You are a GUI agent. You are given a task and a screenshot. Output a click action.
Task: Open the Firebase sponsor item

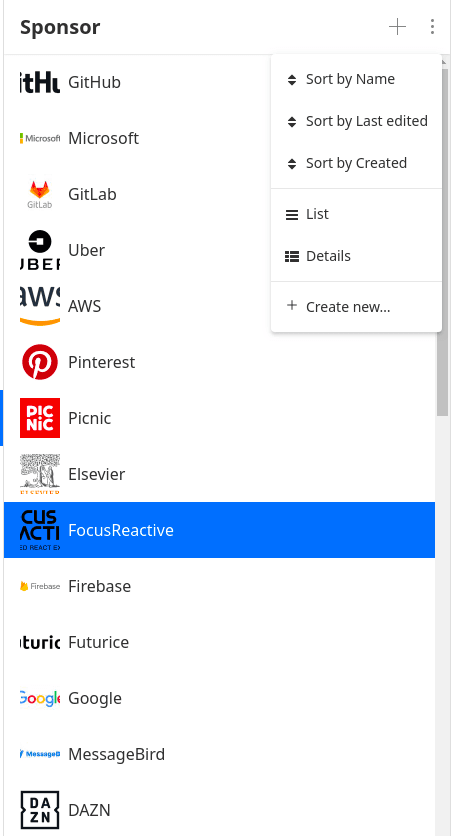click(219, 586)
